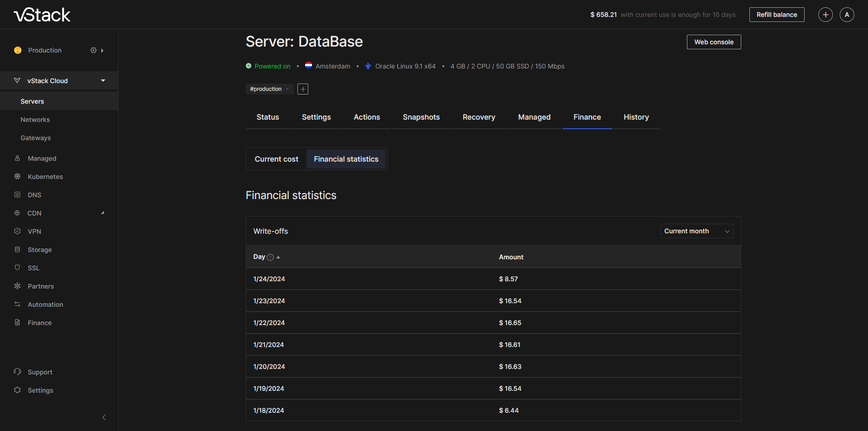Switch to History tab
Screen dimensions: 868x431
click(x=636, y=117)
